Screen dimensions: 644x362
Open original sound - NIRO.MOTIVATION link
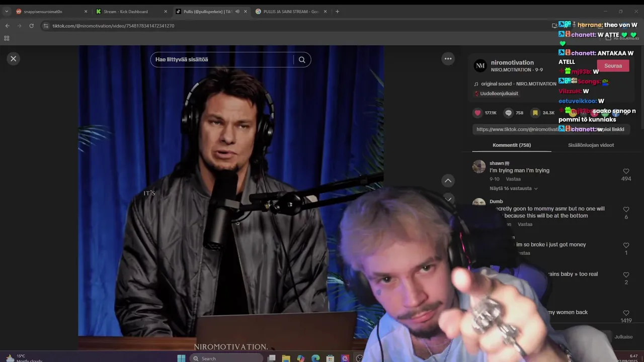pyautogui.click(x=515, y=84)
